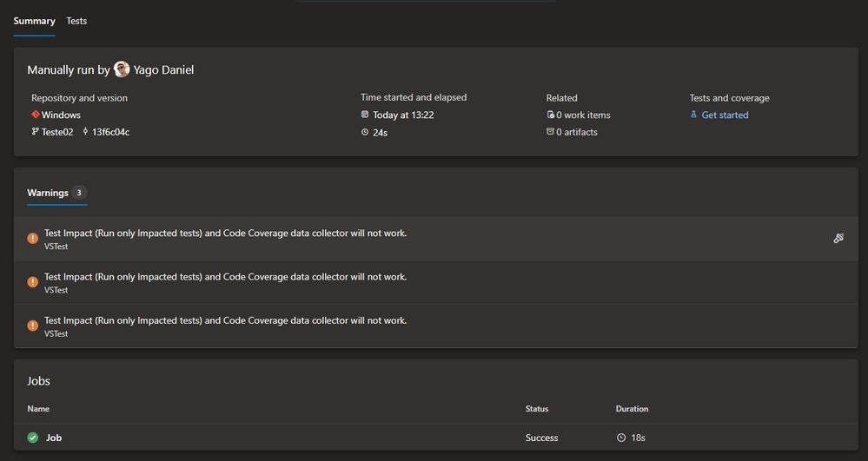Image resolution: width=868 pixels, height=461 pixels.
Task: Open the Windows repository link
Action: (x=61, y=115)
